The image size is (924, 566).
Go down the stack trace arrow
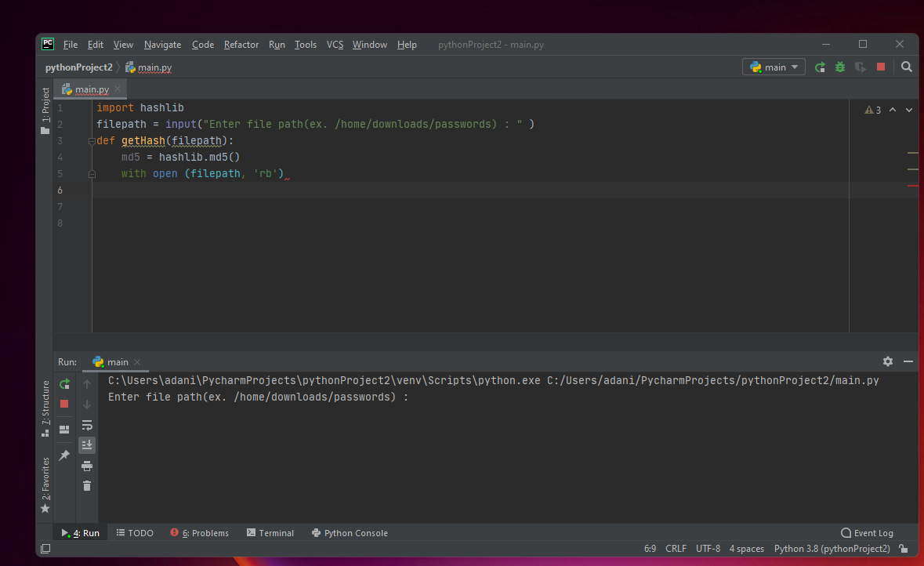tap(87, 405)
